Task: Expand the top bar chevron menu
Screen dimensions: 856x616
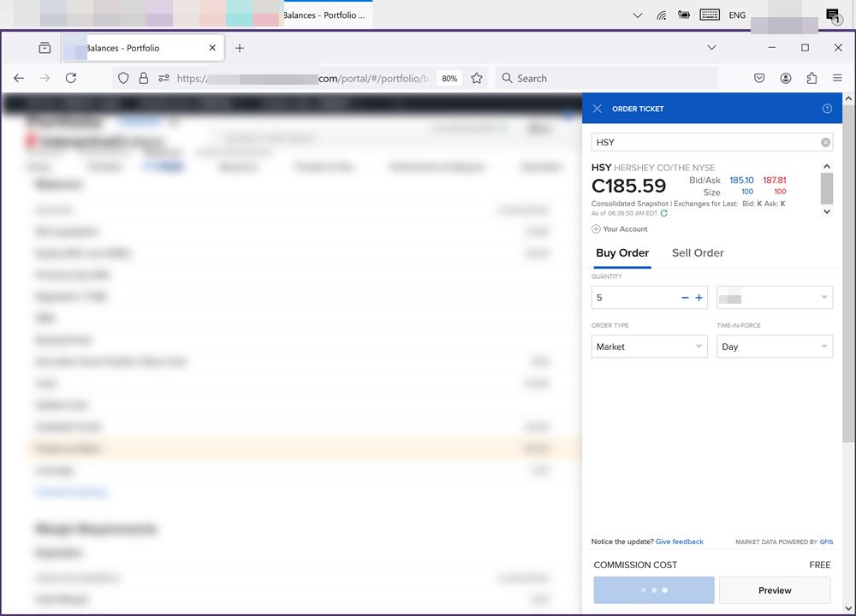Action: [x=637, y=15]
